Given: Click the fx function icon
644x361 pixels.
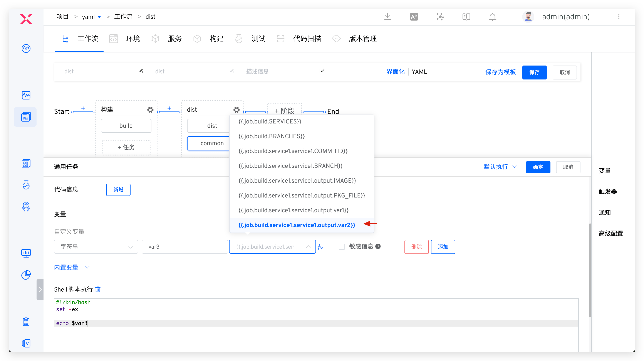Looking at the screenshot, I should click(x=320, y=247).
